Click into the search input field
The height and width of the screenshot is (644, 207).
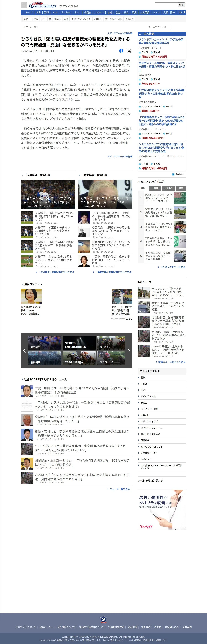pos(166,5)
